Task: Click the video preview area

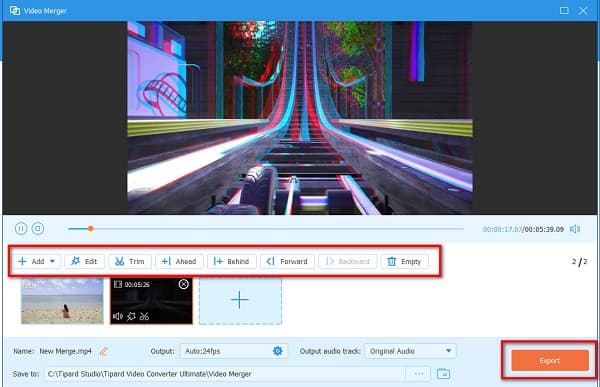Action: [x=300, y=118]
